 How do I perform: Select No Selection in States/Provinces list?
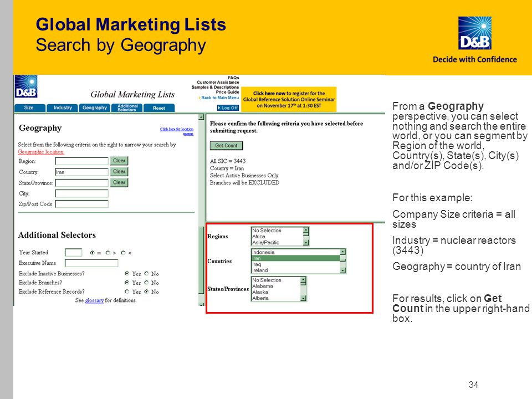(276, 280)
